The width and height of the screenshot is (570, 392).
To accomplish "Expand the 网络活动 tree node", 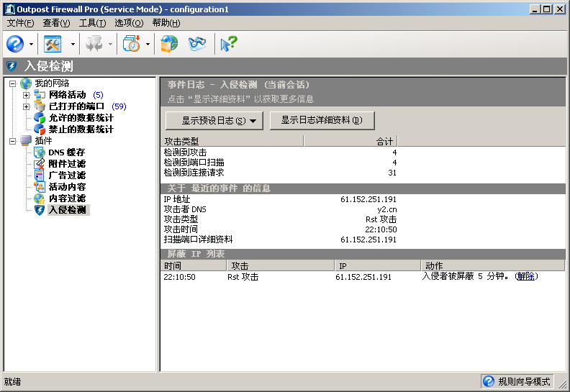I will 27,95.
